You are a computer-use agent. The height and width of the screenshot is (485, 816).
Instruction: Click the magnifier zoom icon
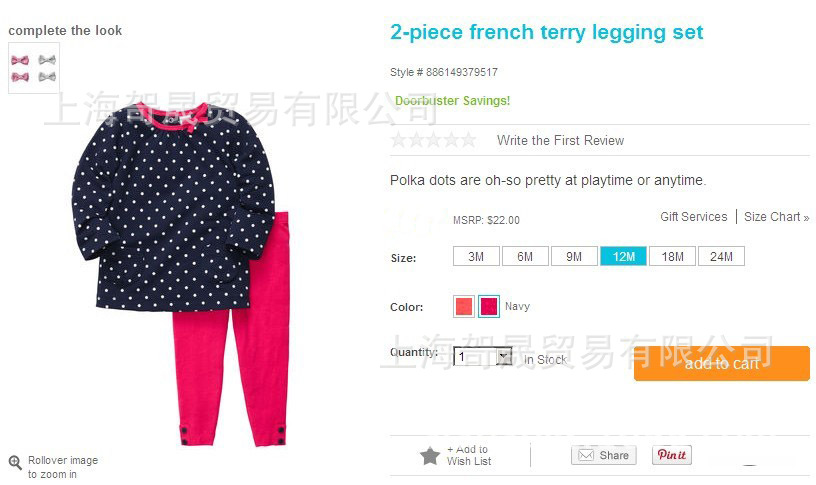point(15,462)
